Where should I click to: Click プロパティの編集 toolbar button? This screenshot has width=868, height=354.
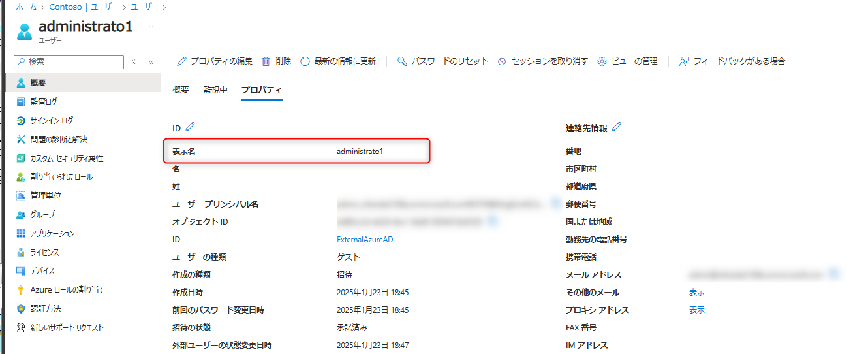[215, 61]
